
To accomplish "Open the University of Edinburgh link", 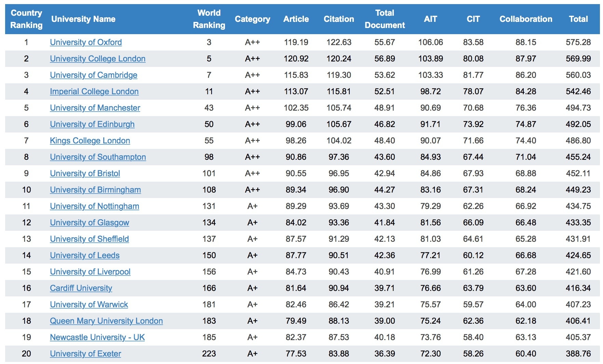I will [92, 124].
